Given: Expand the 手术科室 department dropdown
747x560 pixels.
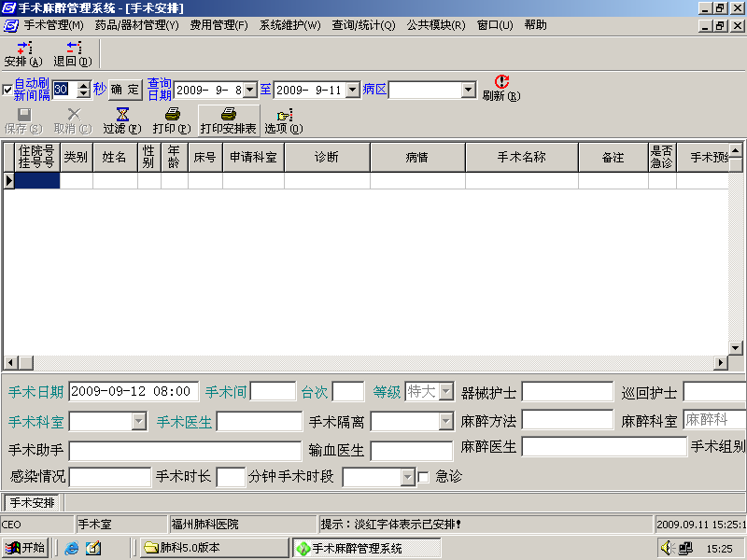Looking at the screenshot, I should (x=138, y=422).
